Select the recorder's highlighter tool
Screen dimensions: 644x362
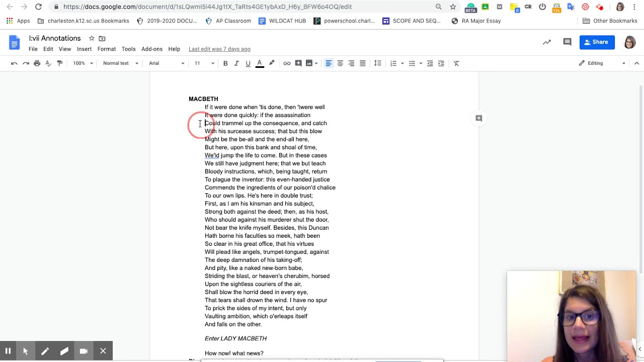[64, 351]
